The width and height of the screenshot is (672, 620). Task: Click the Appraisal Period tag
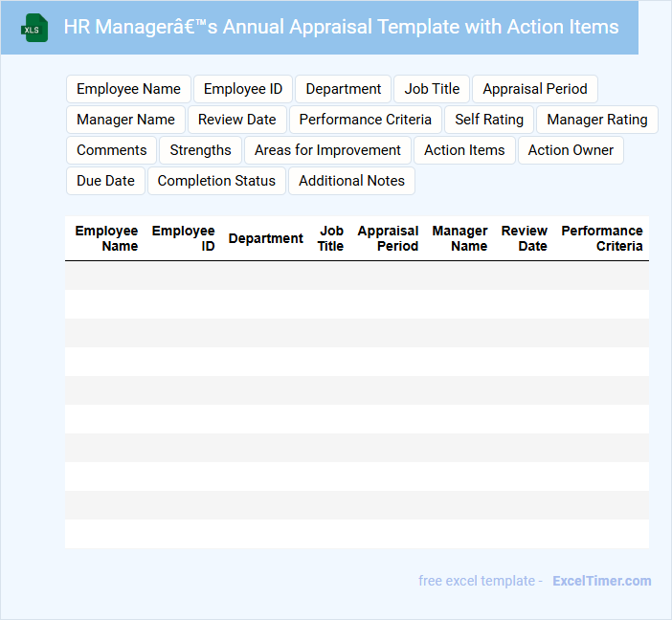coord(535,89)
